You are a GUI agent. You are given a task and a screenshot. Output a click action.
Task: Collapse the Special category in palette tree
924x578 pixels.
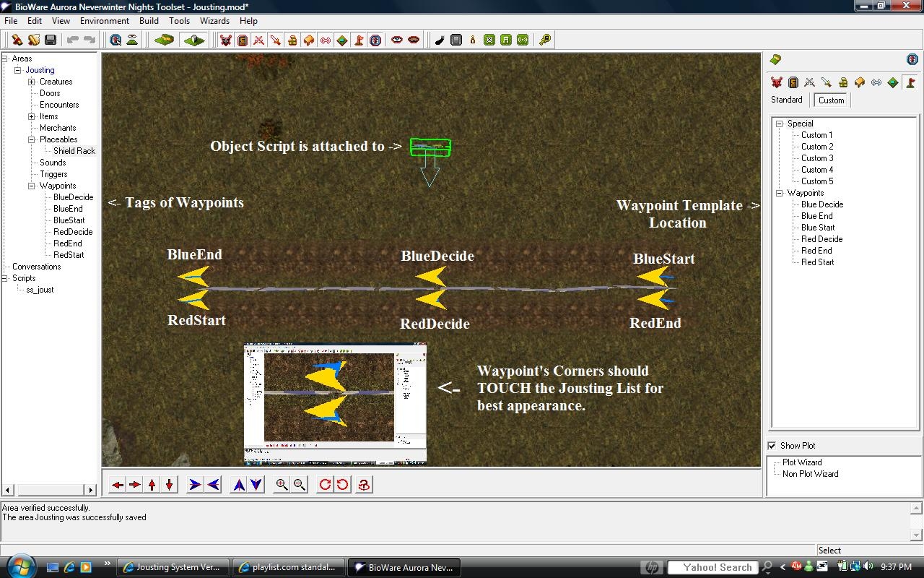coord(780,124)
